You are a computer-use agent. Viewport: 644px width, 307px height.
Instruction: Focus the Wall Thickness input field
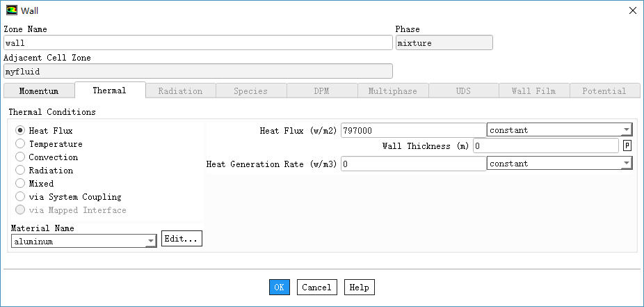[x=545, y=145]
